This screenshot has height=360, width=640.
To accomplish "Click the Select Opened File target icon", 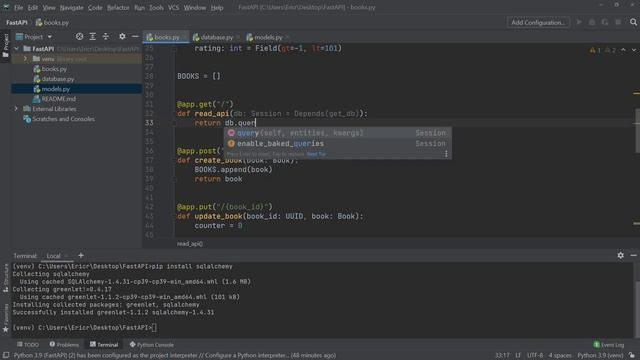I will tap(79, 37).
